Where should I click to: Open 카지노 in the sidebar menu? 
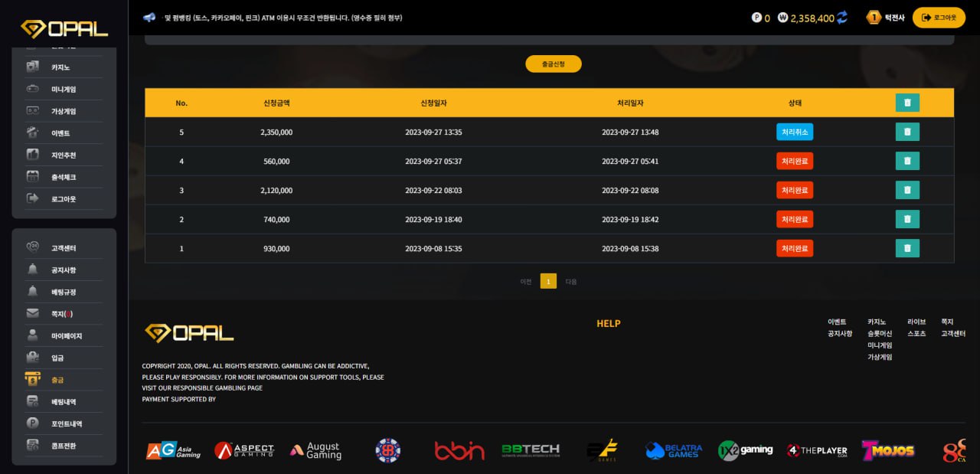[60, 67]
